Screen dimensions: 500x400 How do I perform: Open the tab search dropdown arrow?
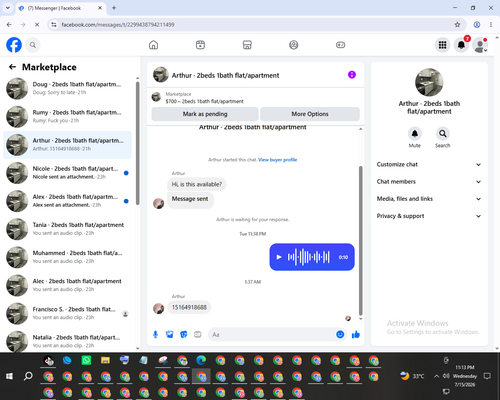[8, 8]
